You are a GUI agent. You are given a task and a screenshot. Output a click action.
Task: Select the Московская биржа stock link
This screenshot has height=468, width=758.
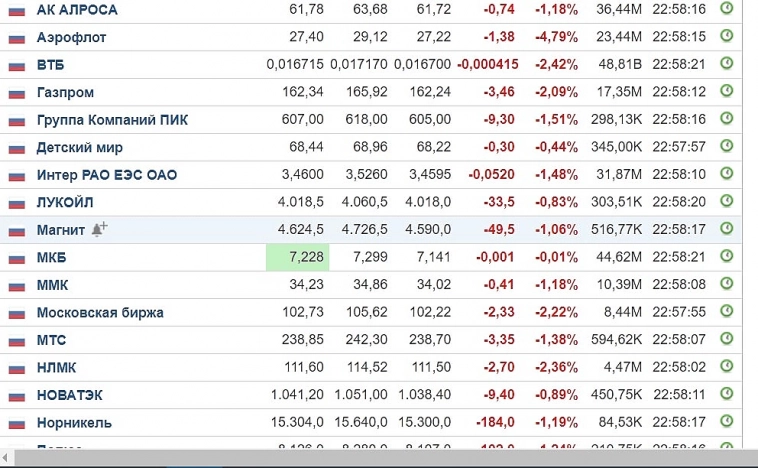click(100, 312)
